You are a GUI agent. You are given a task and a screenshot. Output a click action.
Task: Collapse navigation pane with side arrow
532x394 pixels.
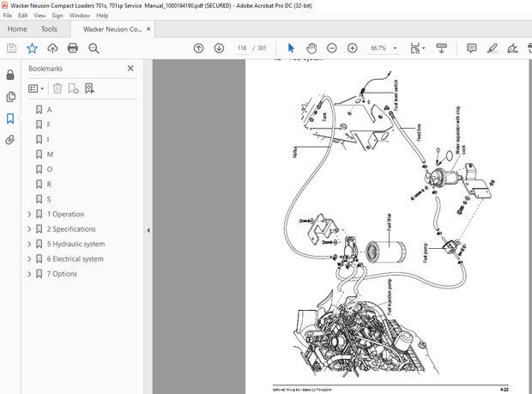tap(148, 230)
